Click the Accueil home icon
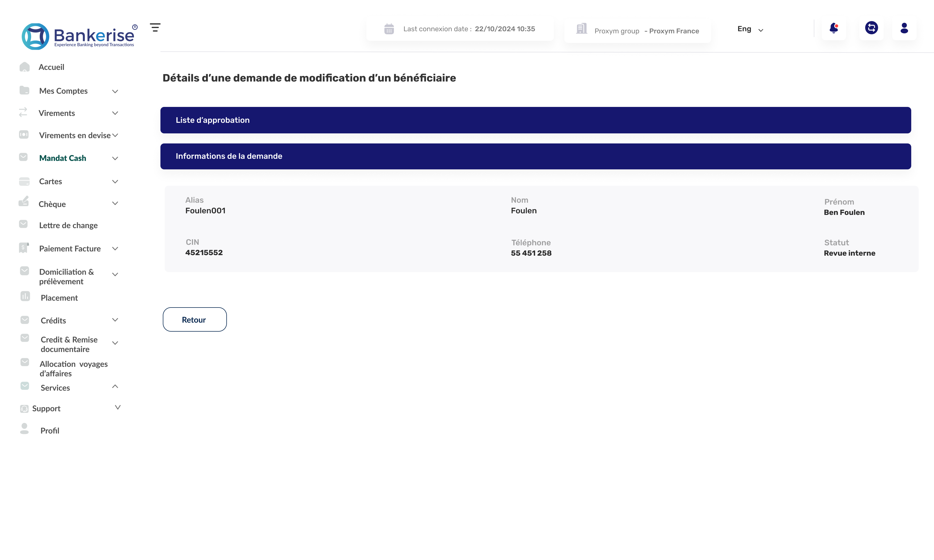This screenshot has height=560, width=934. pos(25,67)
